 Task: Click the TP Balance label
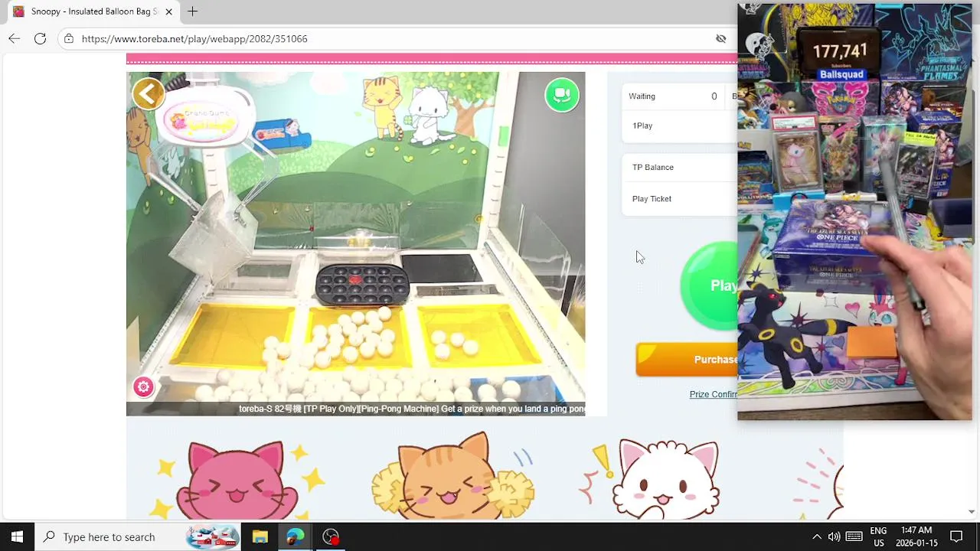[x=653, y=167]
